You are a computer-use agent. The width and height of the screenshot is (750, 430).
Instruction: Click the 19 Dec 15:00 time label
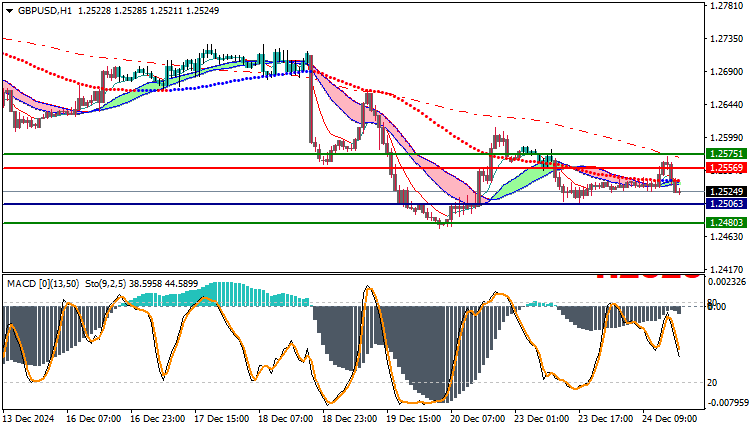pos(414,419)
